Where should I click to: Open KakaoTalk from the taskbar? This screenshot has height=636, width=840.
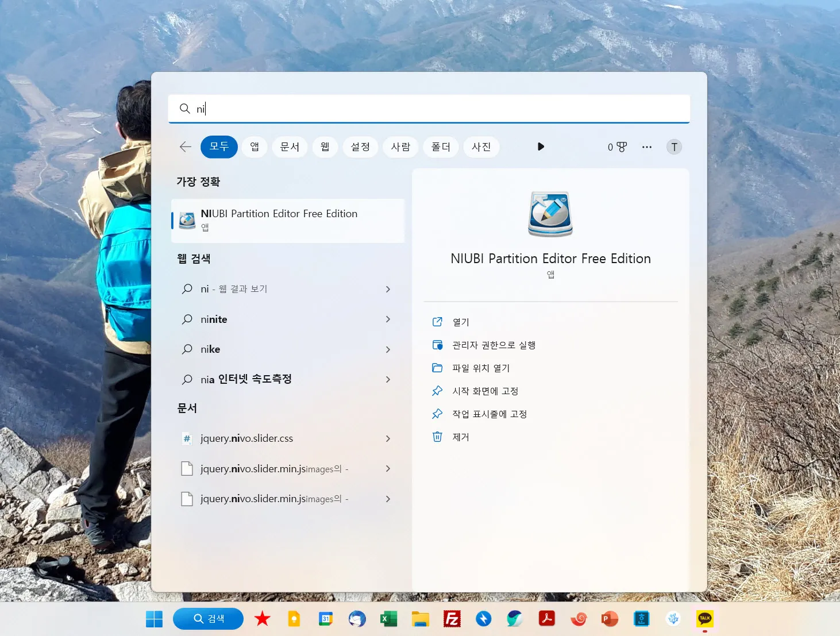pyautogui.click(x=705, y=619)
